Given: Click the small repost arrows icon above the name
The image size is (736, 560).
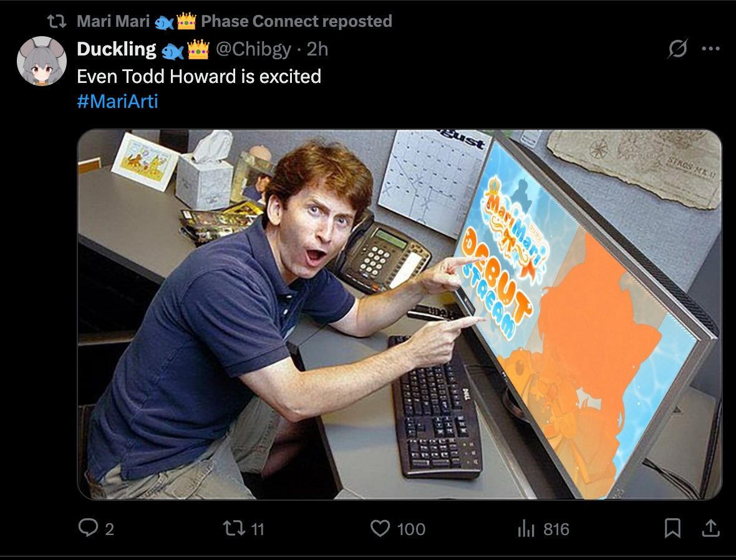Looking at the screenshot, I should coord(56,21).
